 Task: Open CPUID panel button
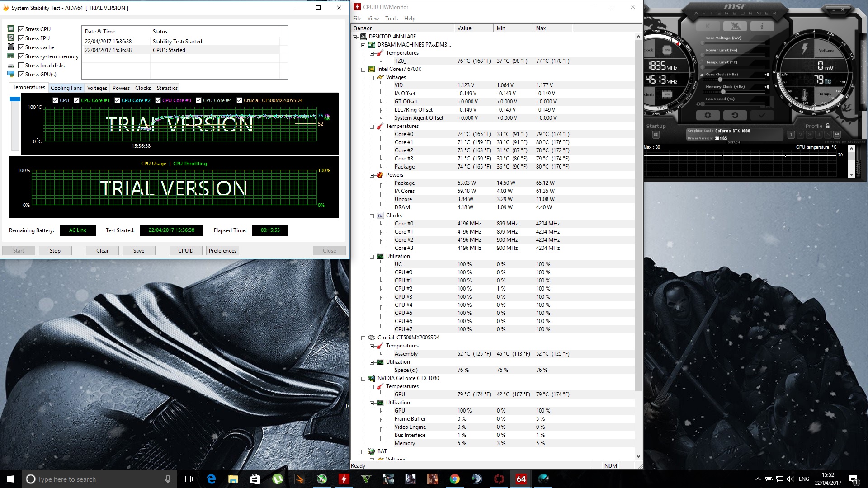tap(186, 251)
